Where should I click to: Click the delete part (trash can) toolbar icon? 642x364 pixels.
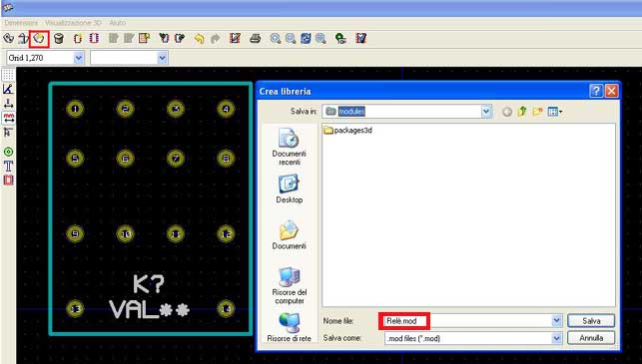point(59,39)
